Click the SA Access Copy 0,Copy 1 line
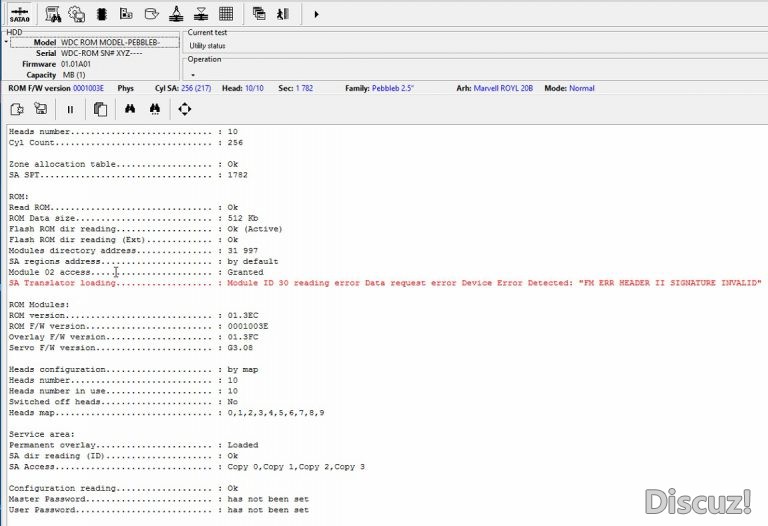This screenshot has width=768, height=526. click(x=187, y=466)
